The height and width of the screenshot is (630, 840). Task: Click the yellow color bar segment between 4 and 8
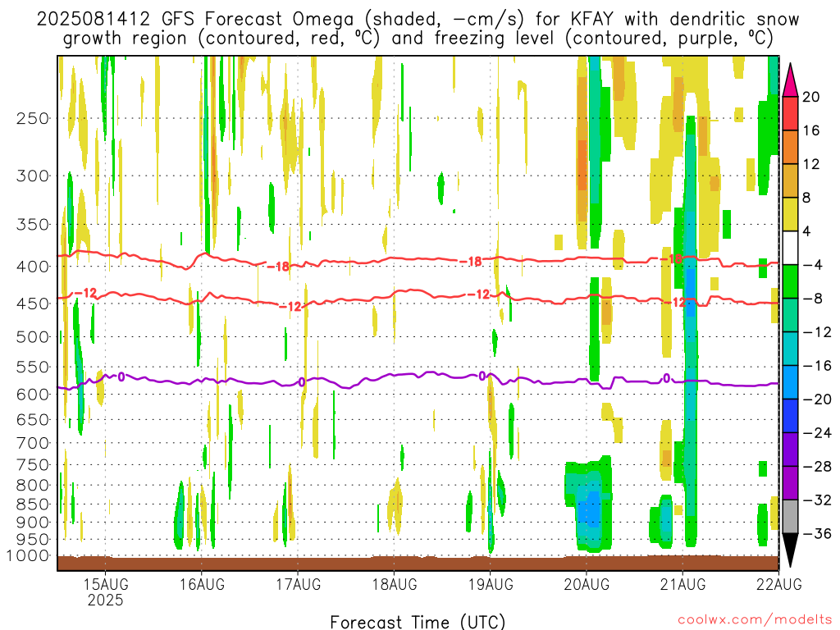[790, 214]
